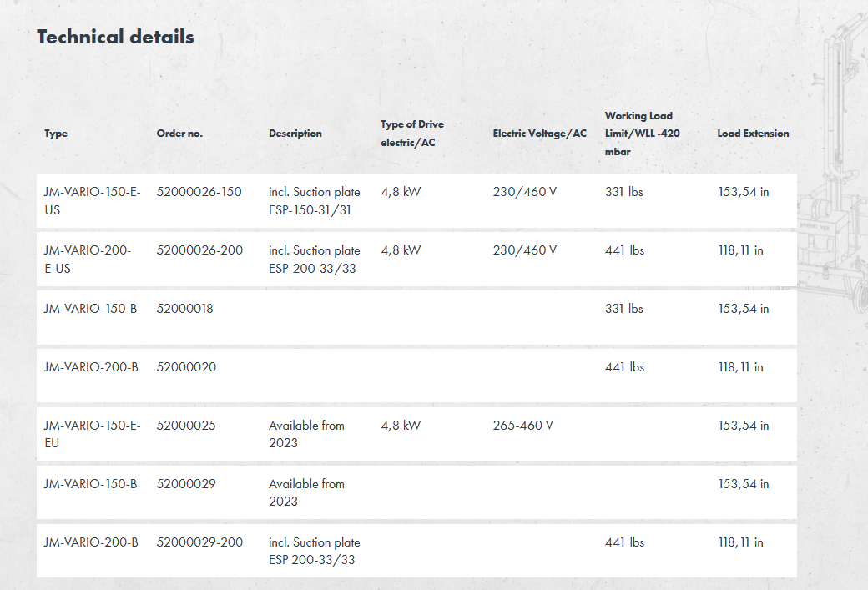Select the Description column header

pyautogui.click(x=295, y=134)
